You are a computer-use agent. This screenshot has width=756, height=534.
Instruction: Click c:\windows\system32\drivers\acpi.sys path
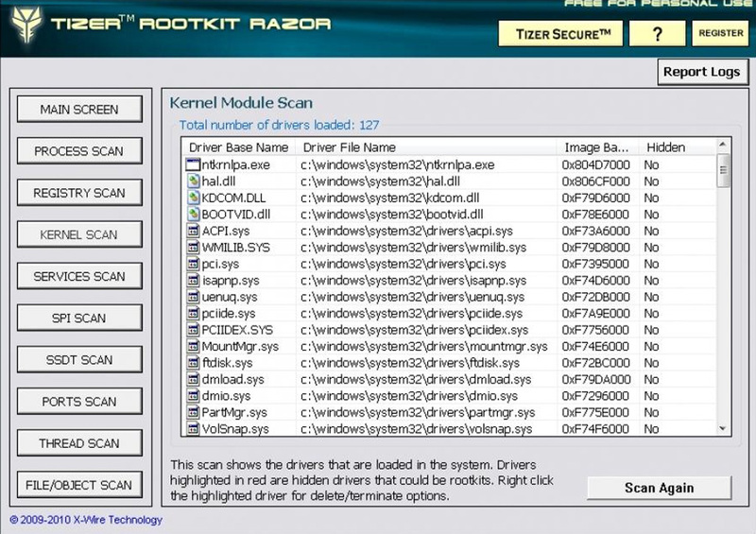[406, 231]
